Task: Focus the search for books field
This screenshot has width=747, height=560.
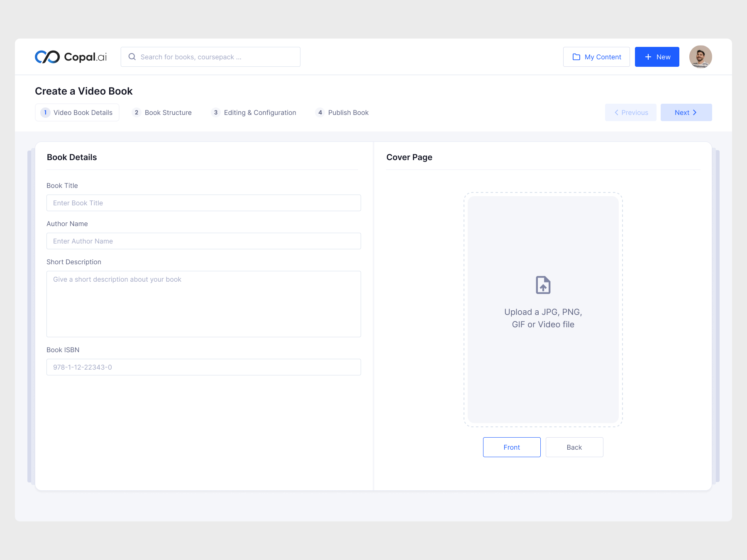Action: 216,57
